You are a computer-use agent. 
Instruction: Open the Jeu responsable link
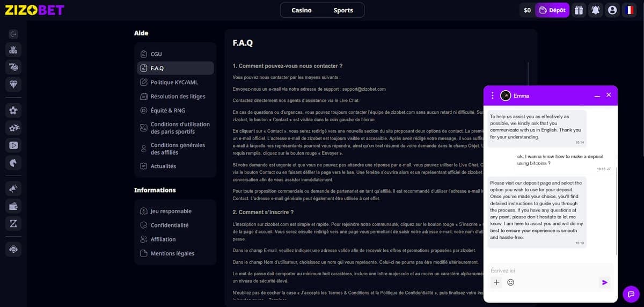point(171,211)
